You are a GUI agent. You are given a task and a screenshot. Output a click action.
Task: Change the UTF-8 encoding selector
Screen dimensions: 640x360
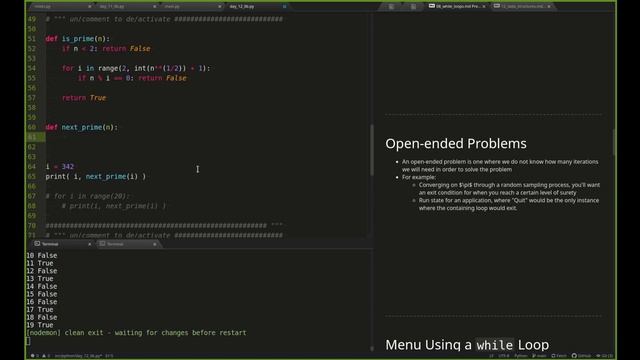coord(504,356)
